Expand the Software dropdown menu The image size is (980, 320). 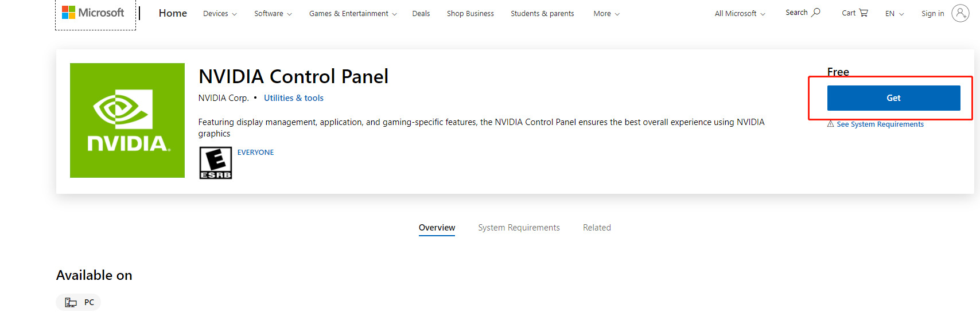coord(273,14)
